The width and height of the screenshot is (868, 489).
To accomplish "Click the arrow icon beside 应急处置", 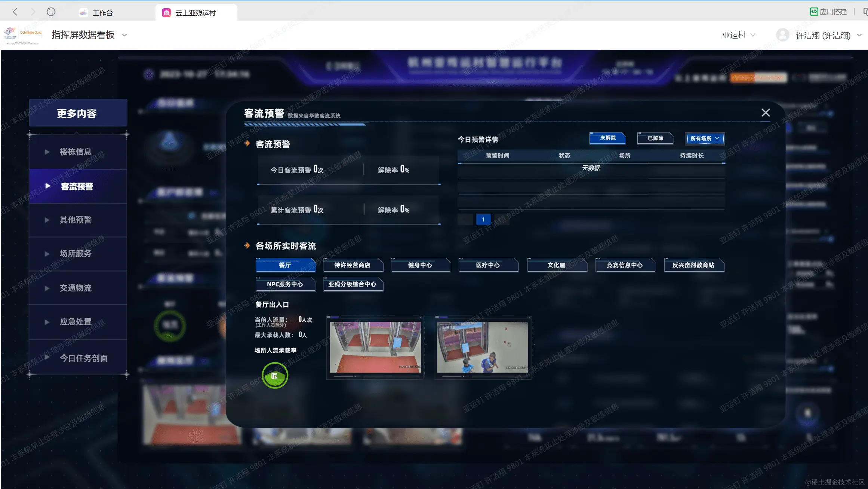I will (x=47, y=322).
